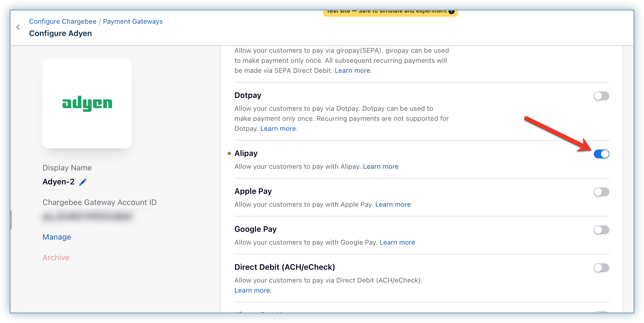
Task: Open Learn more link for Alipay
Action: click(381, 167)
